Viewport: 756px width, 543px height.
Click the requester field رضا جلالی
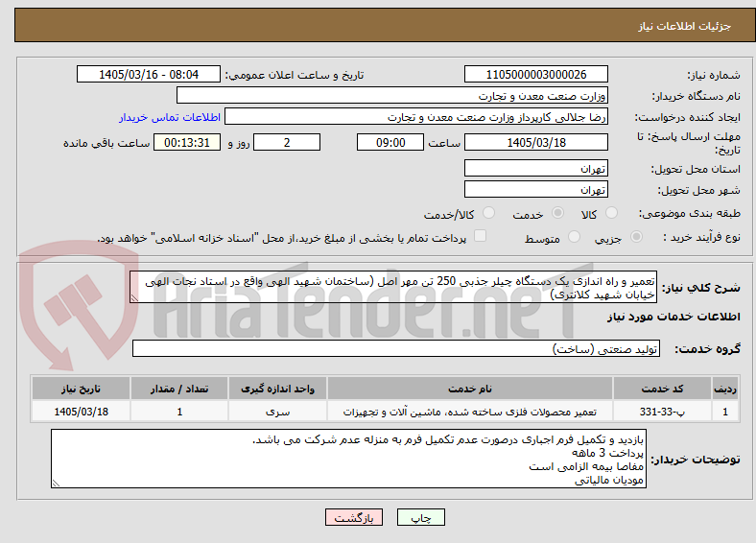click(x=416, y=117)
